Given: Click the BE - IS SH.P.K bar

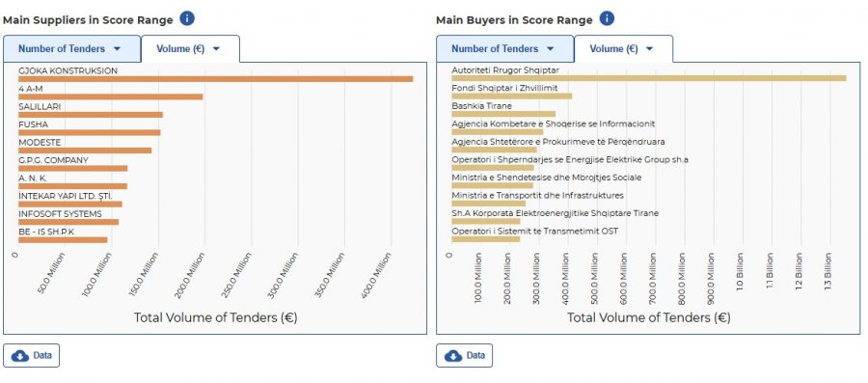Looking at the screenshot, I should pyautogui.click(x=63, y=239).
